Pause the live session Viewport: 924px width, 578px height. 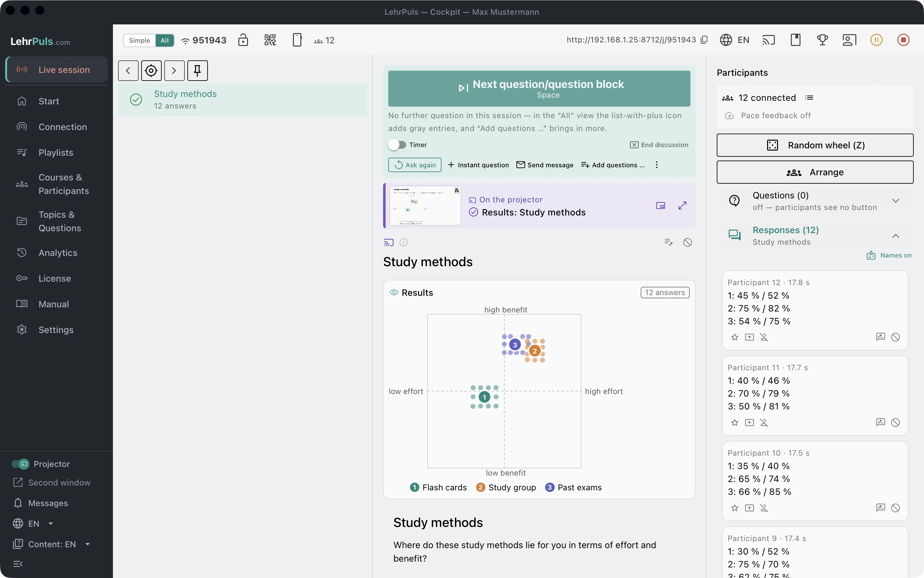(876, 40)
